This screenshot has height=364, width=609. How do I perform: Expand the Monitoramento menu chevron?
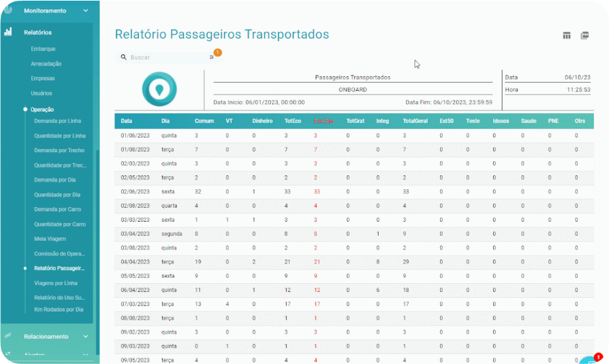click(85, 11)
